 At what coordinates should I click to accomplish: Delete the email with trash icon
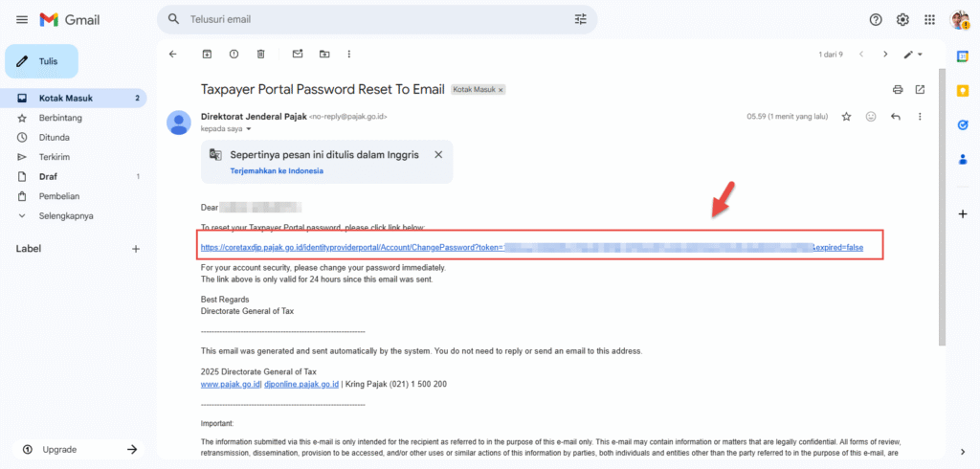coord(260,55)
